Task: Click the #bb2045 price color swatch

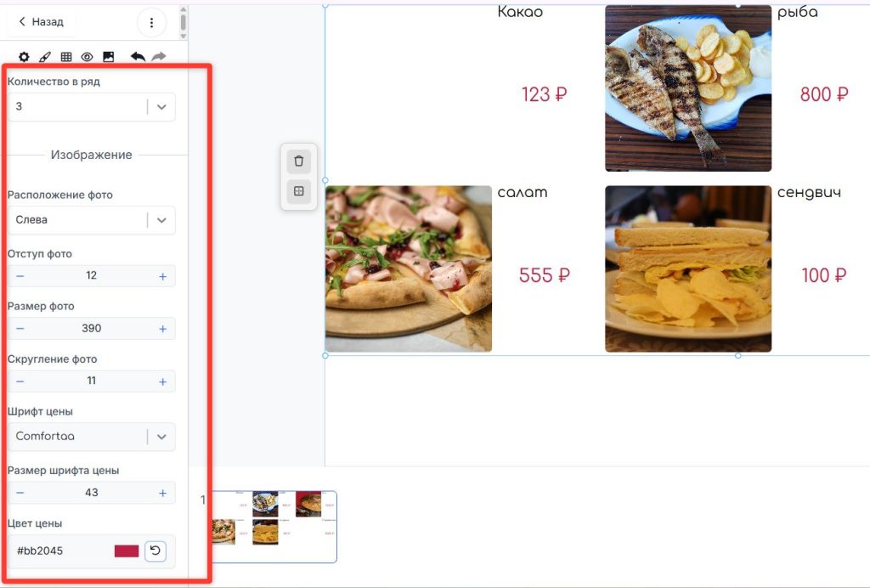Action: coord(127,551)
